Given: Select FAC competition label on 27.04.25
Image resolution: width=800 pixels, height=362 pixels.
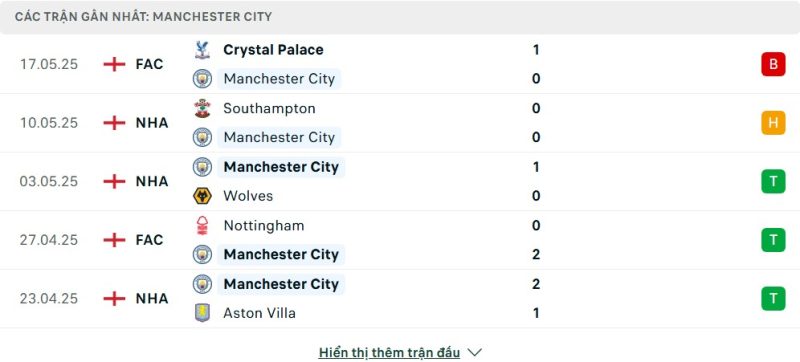Looking at the screenshot, I should point(149,240).
